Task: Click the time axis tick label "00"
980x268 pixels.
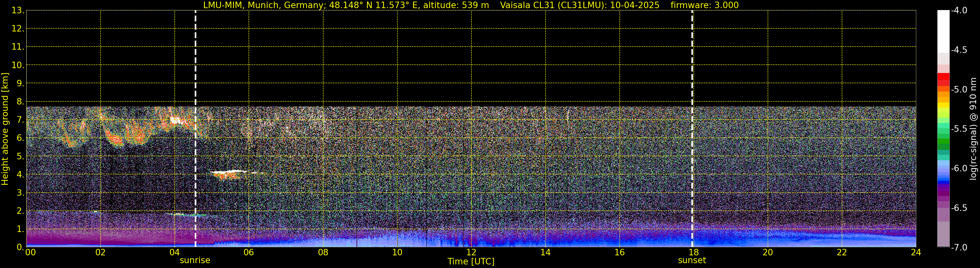Action: tap(31, 252)
